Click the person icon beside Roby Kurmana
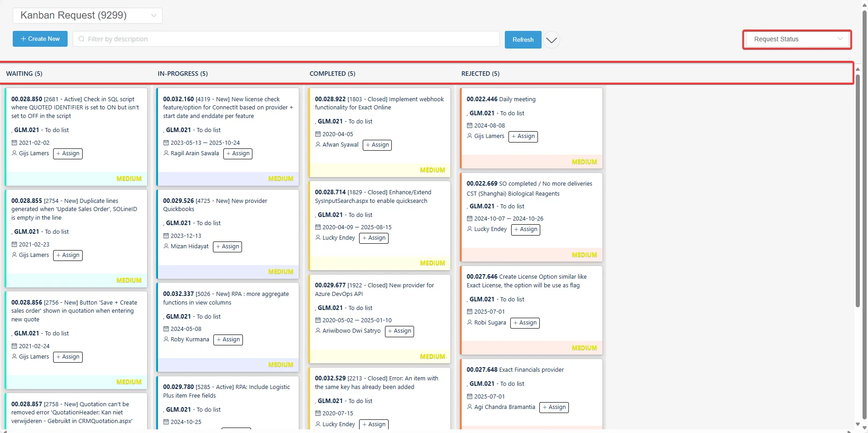The height and width of the screenshot is (433, 868). 166,340
